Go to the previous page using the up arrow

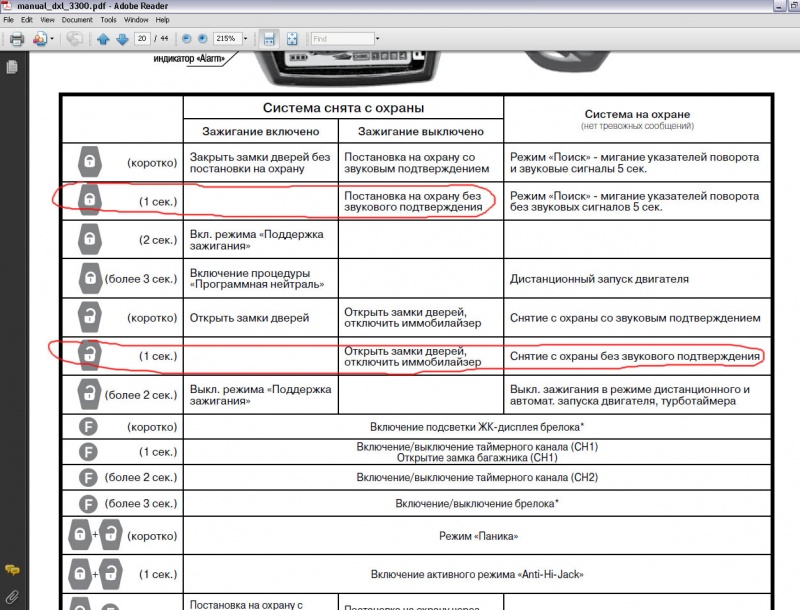click(103, 39)
